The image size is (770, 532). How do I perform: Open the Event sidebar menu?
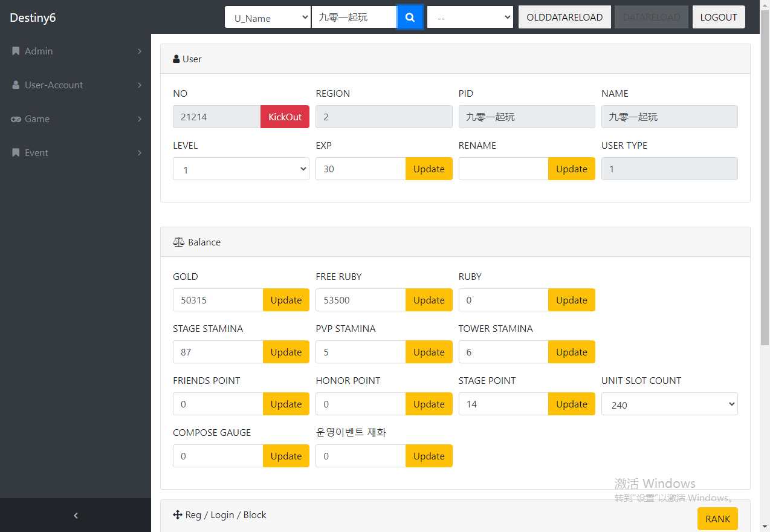pyautogui.click(x=36, y=153)
